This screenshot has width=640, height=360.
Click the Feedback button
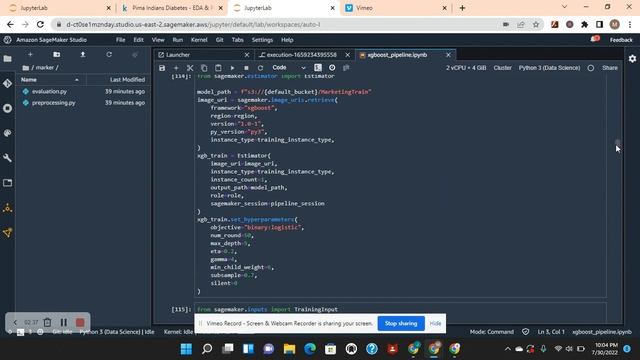pyautogui.click(x=621, y=40)
